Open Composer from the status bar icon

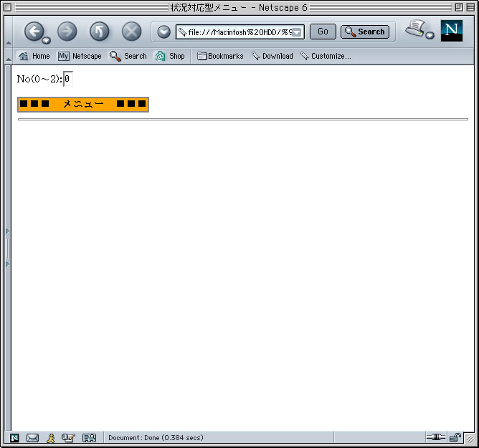coord(68,438)
